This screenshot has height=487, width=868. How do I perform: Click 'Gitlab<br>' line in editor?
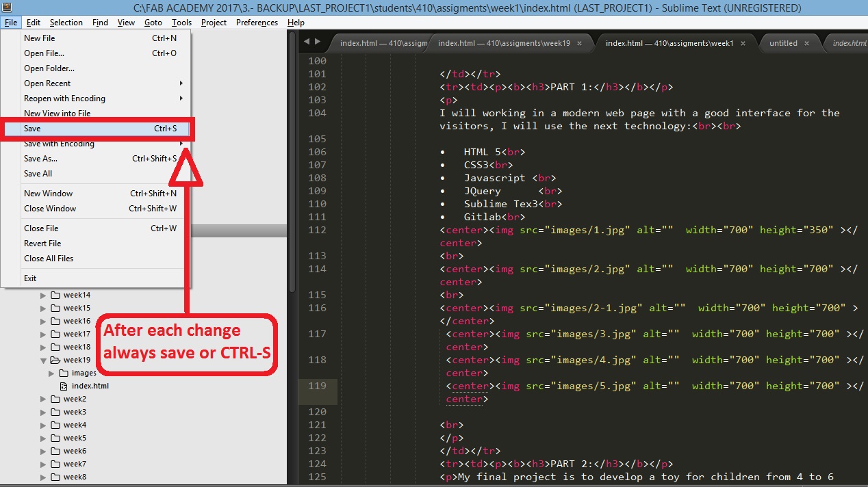point(495,217)
